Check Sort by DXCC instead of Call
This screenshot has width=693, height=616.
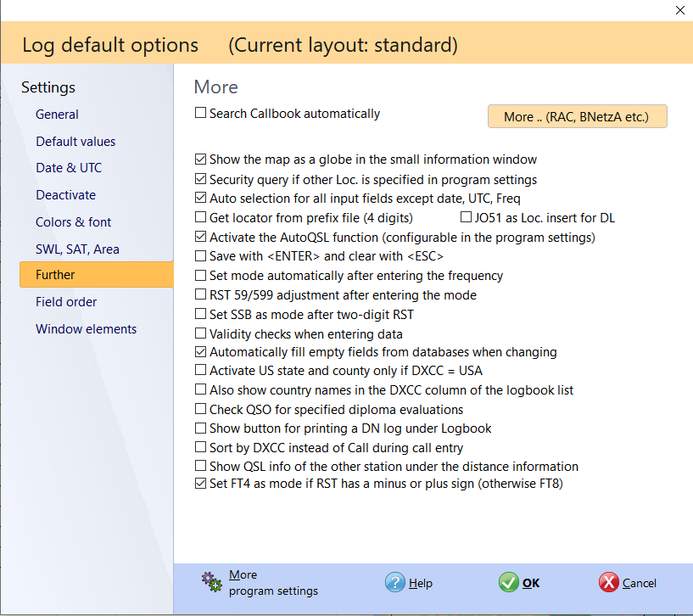coord(200,447)
